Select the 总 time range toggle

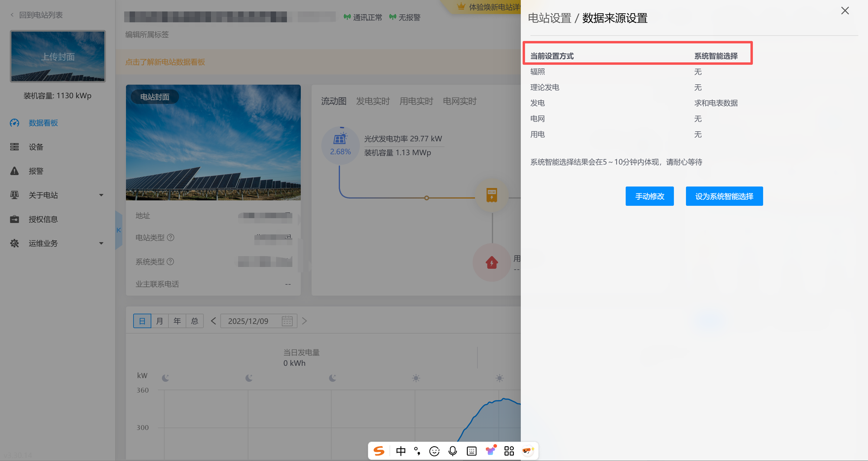pos(195,321)
